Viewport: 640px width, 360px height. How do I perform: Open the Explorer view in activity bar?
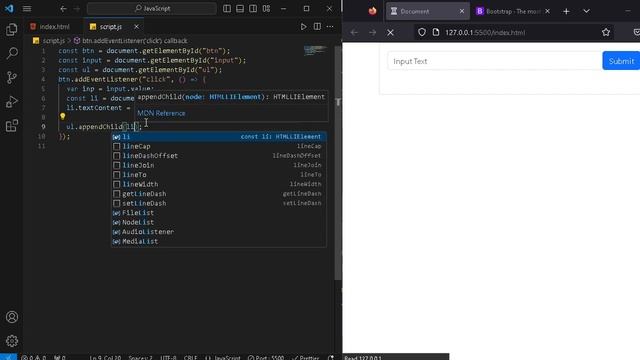pyautogui.click(x=12, y=29)
